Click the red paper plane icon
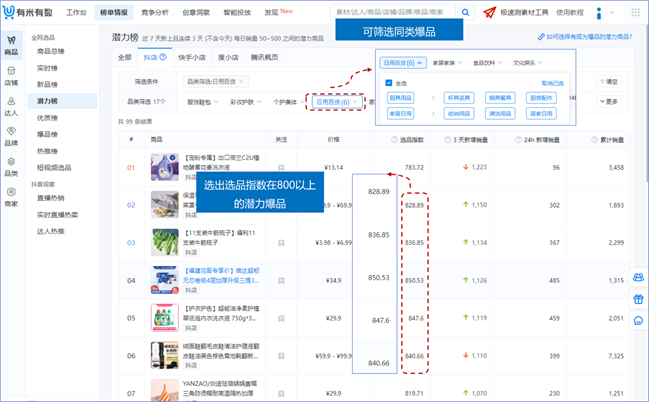649x402 pixels. click(490, 12)
